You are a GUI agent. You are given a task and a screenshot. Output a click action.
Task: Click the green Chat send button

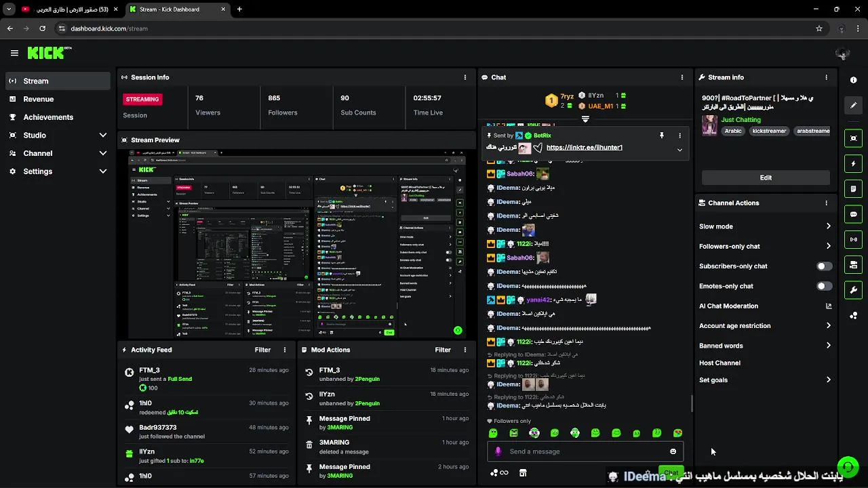coord(671,472)
